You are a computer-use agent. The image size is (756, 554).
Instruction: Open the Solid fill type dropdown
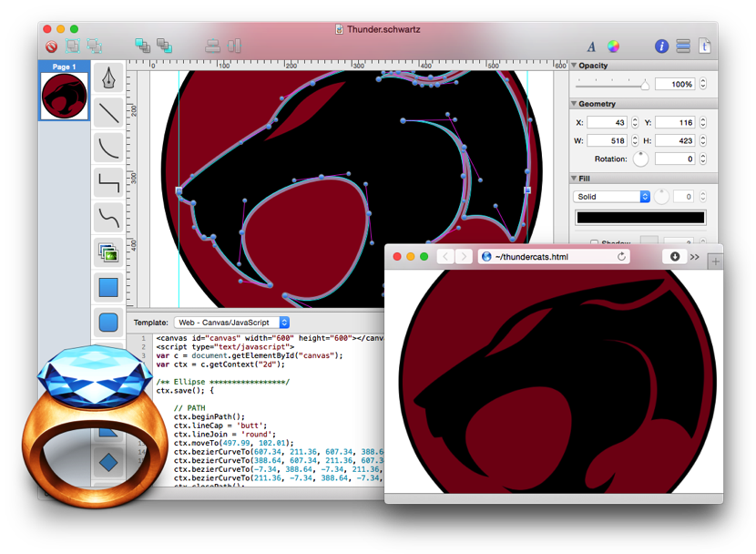click(x=612, y=197)
